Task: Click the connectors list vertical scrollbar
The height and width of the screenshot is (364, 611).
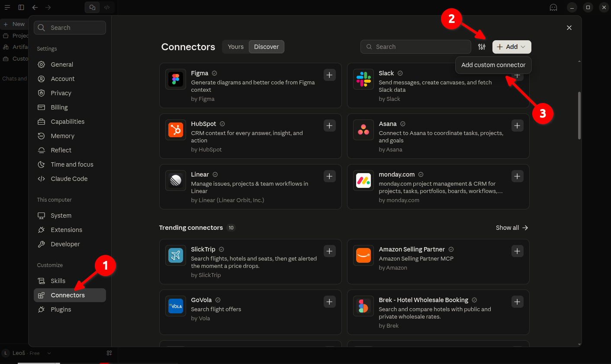Action: (579, 115)
